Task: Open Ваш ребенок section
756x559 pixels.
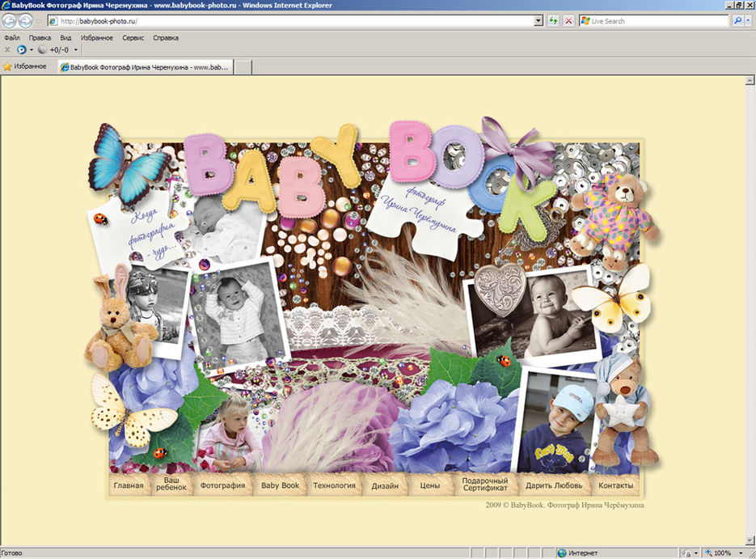Action: click(171, 484)
